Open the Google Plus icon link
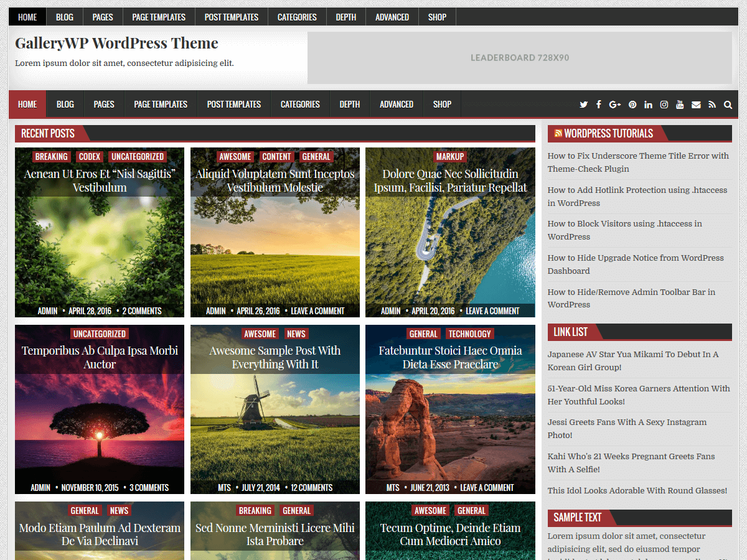Screen dimensions: 747x560 615,105
